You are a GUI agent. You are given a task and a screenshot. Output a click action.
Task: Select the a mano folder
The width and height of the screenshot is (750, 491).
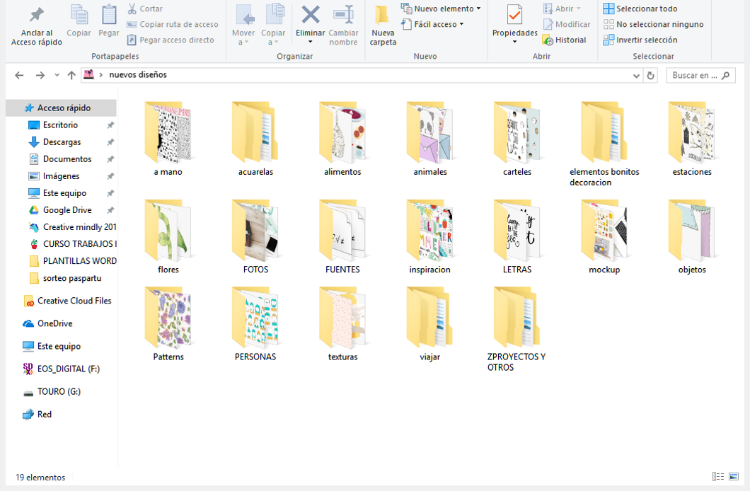(x=168, y=138)
